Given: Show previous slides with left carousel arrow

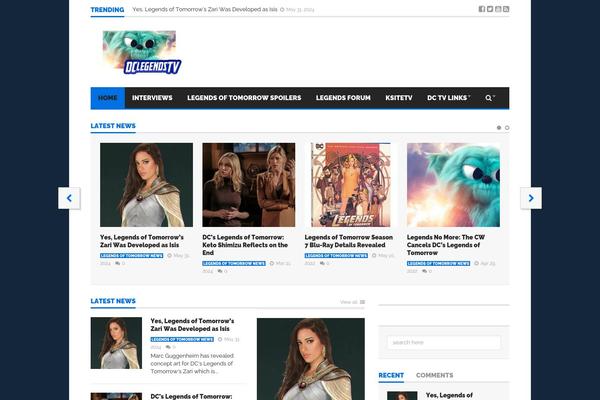Looking at the screenshot, I should [x=69, y=198].
